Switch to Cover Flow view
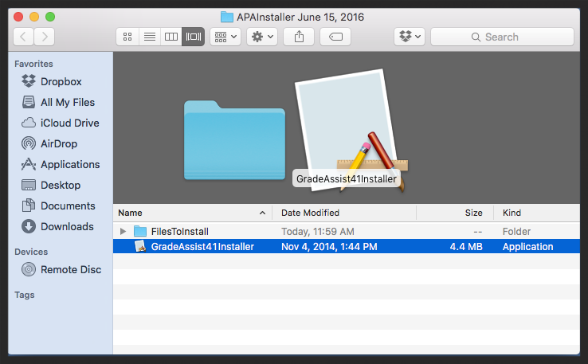 193,37
